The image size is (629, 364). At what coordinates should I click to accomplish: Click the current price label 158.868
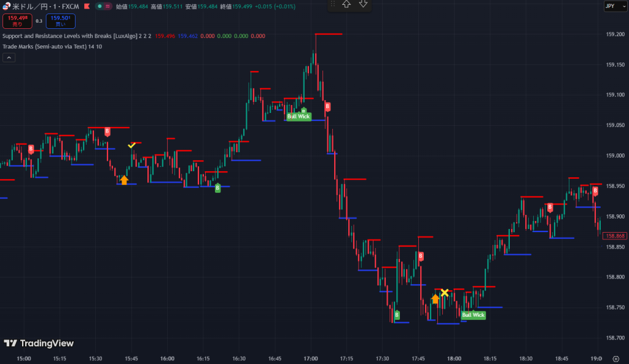(x=614, y=236)
